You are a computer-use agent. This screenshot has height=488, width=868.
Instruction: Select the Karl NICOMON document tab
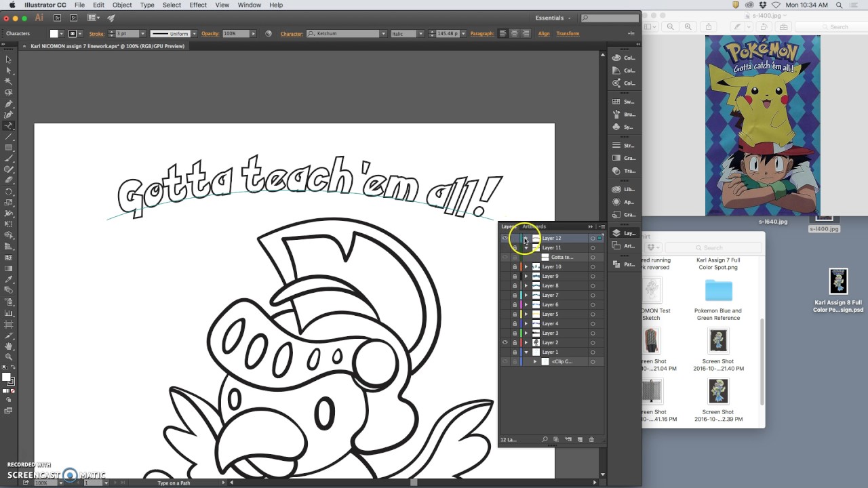point(107,46)
